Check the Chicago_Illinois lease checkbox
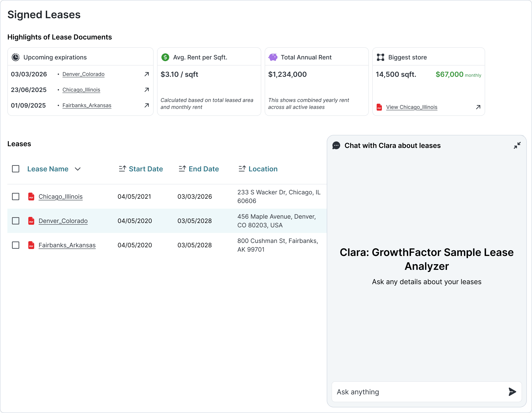Viewport: 532px width, 413px height. coord(16,197)
